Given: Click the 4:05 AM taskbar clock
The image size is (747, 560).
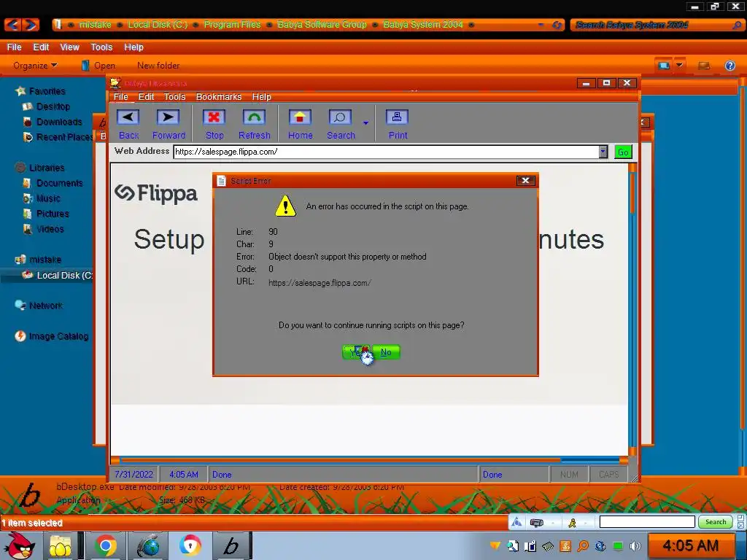Looking at the screenshot, I should [690, 545].
